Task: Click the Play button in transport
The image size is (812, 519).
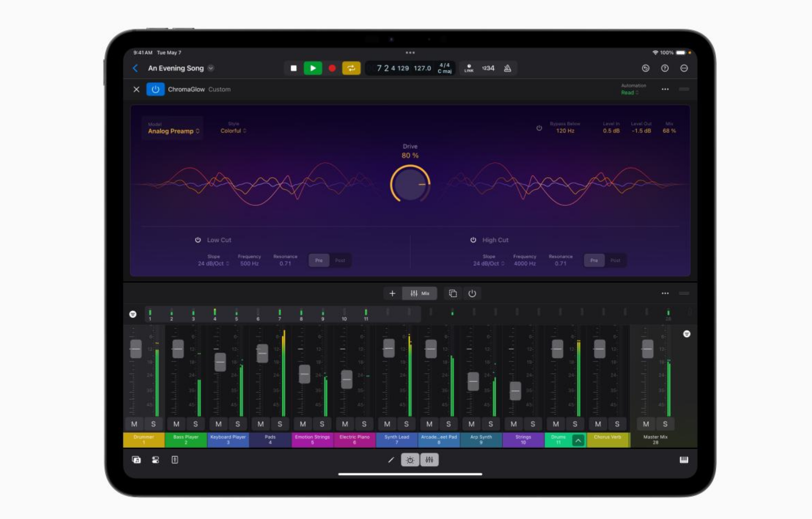Action: pos(313,68)
